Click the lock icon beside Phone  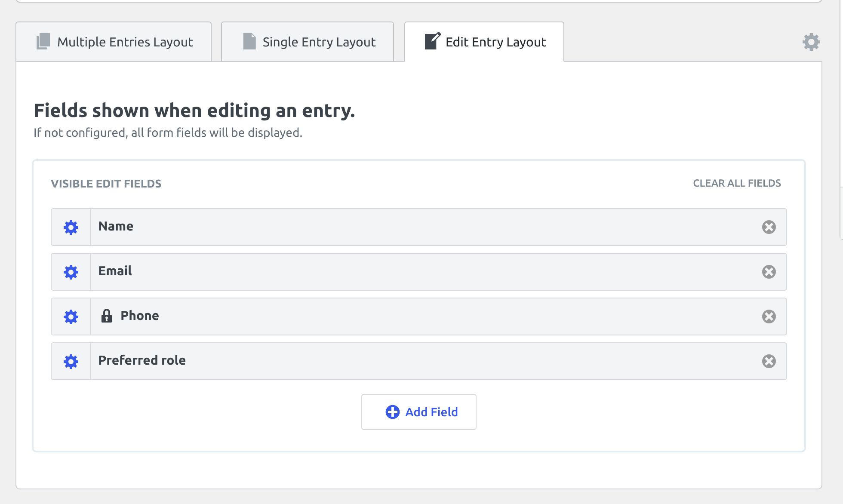point(107,316)
